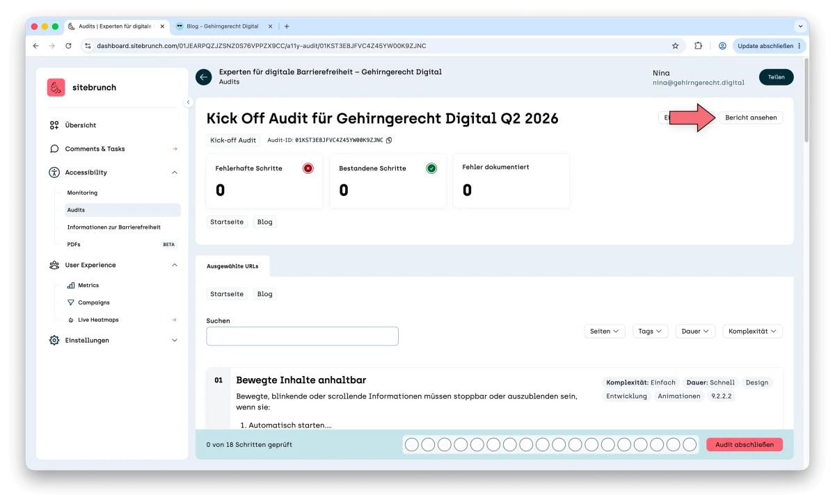Select the Ausgewählte URLs tab
Screen dimensions: 835x504
pos(232,266)
